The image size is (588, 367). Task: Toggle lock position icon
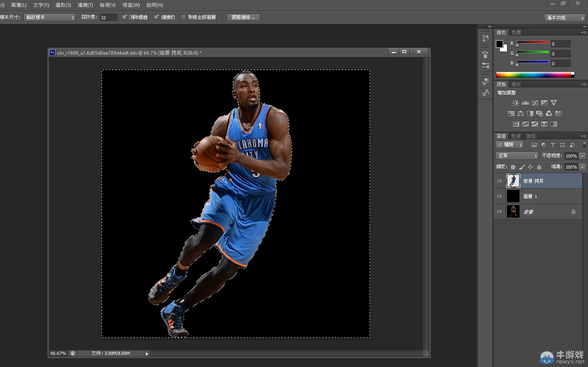530,167
